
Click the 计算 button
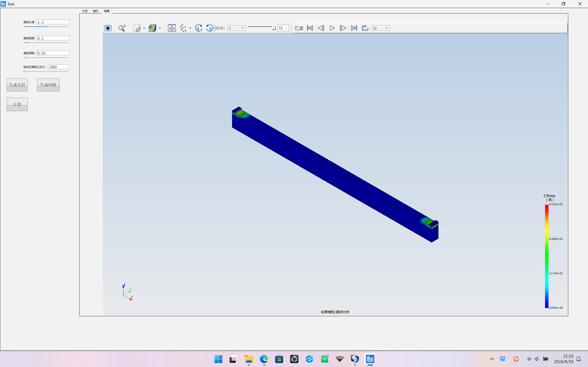17,104
